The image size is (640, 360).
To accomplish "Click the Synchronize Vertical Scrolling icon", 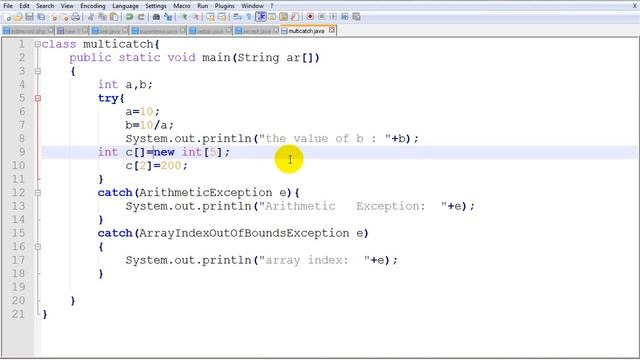I will 211,17.
